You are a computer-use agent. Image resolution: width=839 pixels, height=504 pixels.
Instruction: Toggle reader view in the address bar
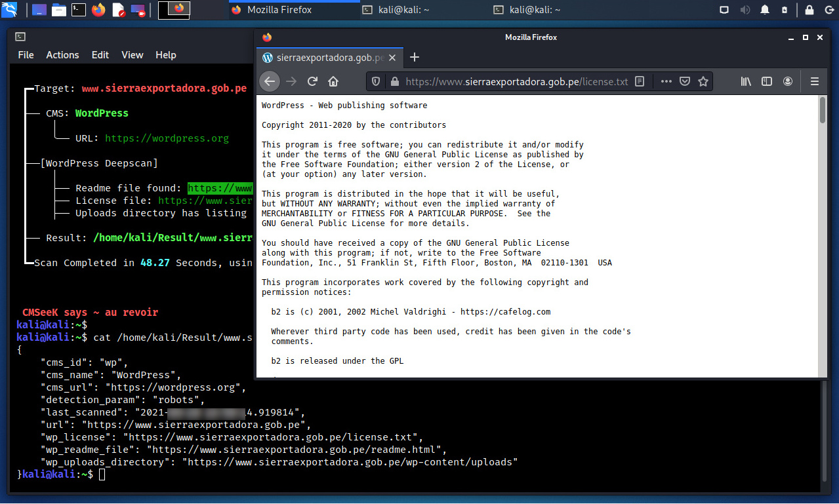(x=640, y=81)
